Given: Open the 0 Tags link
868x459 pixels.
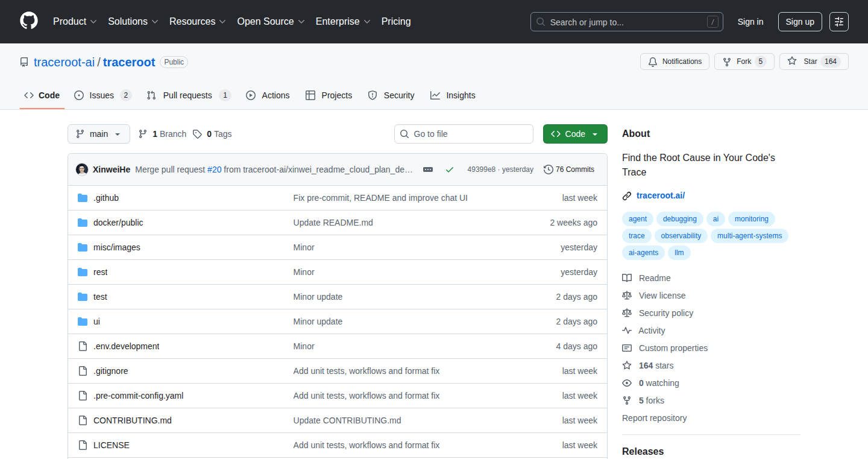Looking at the screenshot, I should pos(212,134).
